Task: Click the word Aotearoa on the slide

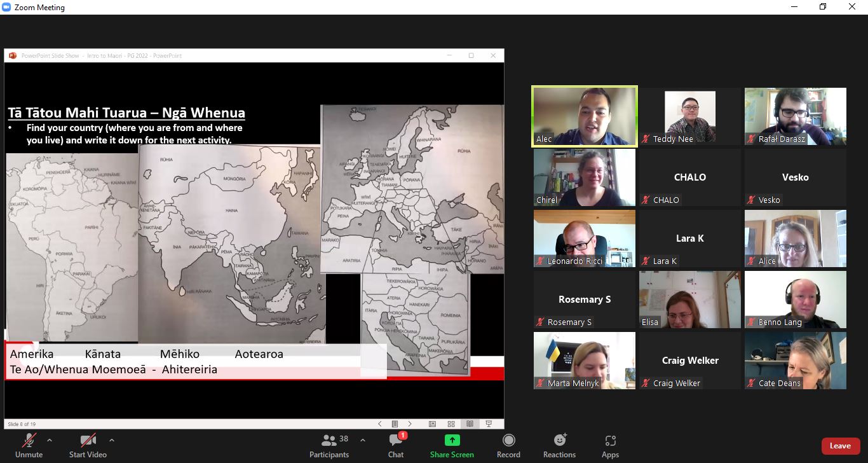Action: 259,354
